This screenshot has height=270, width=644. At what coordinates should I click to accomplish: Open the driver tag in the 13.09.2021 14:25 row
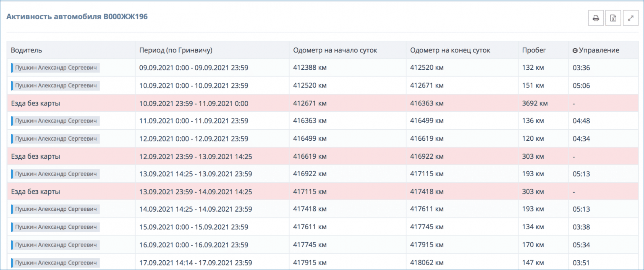(x=55, y=174)
